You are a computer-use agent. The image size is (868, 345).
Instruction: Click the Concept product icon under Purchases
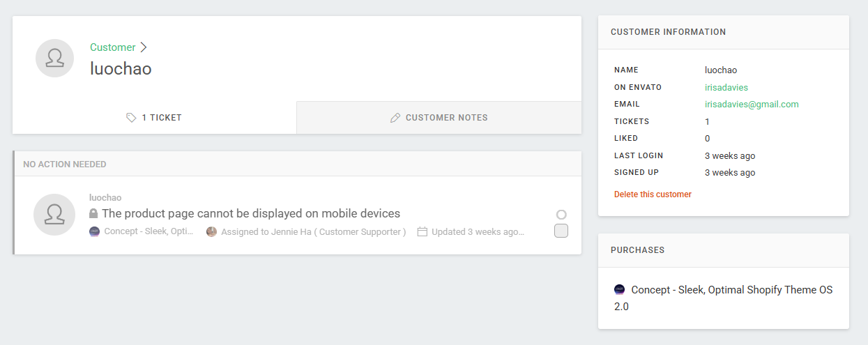[619, 289]
